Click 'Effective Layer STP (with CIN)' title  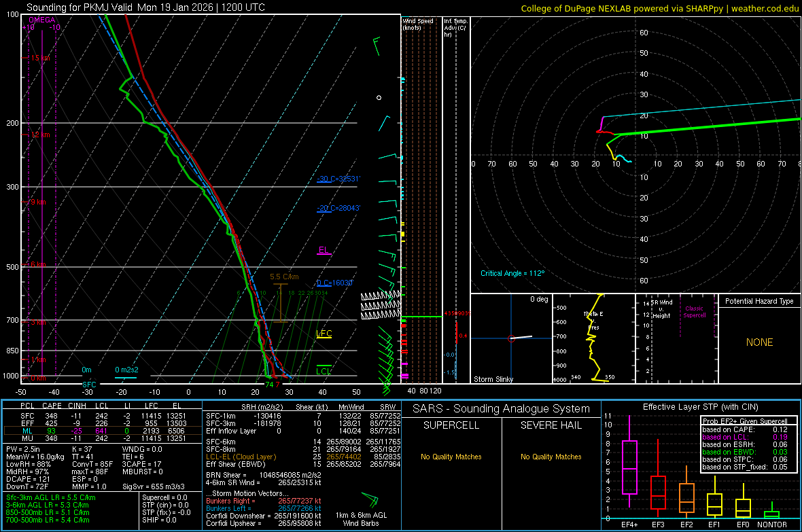700,407
